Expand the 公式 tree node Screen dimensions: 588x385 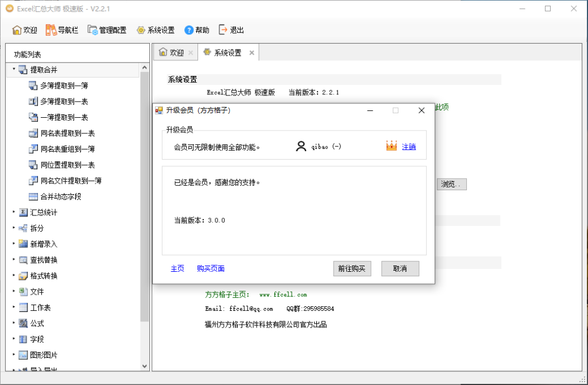point(14,323)
